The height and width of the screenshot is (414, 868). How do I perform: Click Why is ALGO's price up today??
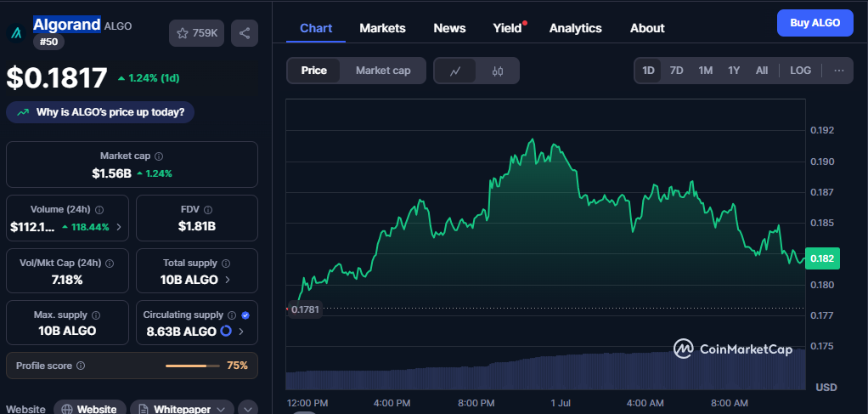click(100, 112)
